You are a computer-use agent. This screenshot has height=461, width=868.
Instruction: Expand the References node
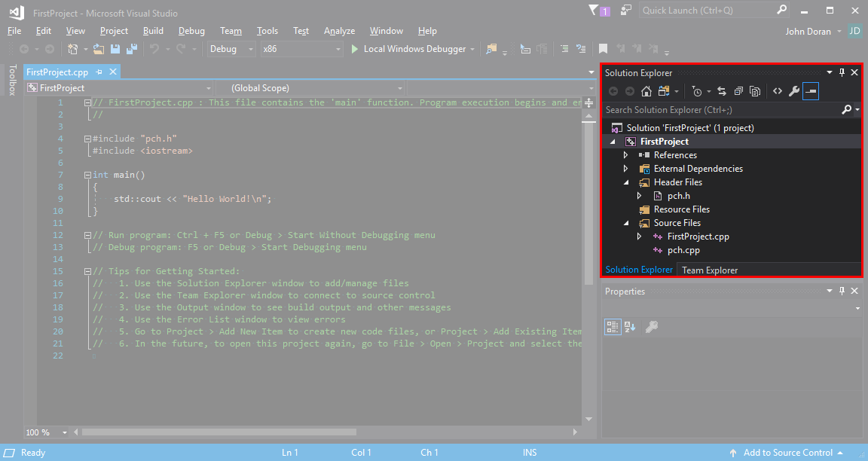click(625, 155)
